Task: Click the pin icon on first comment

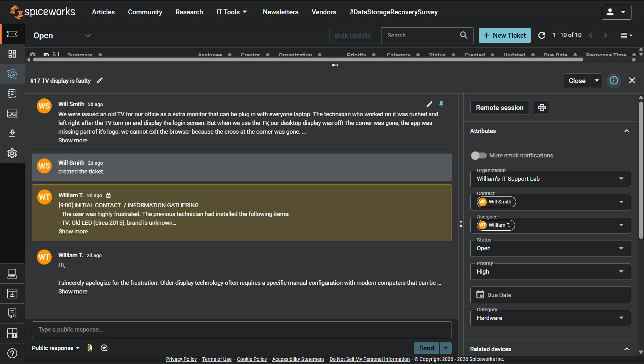Action: [441, 104]
